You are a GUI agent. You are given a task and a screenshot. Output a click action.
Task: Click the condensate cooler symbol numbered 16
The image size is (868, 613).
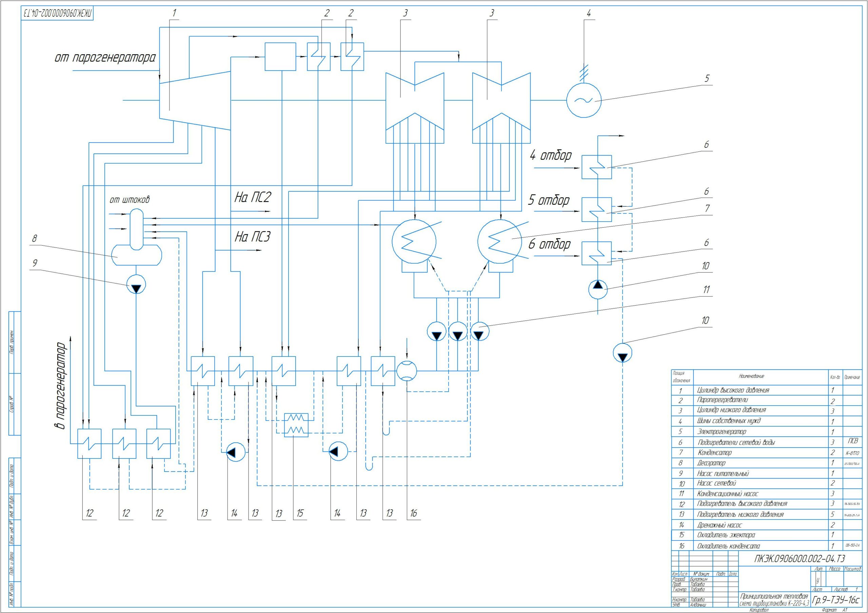[x=407, y=371]
